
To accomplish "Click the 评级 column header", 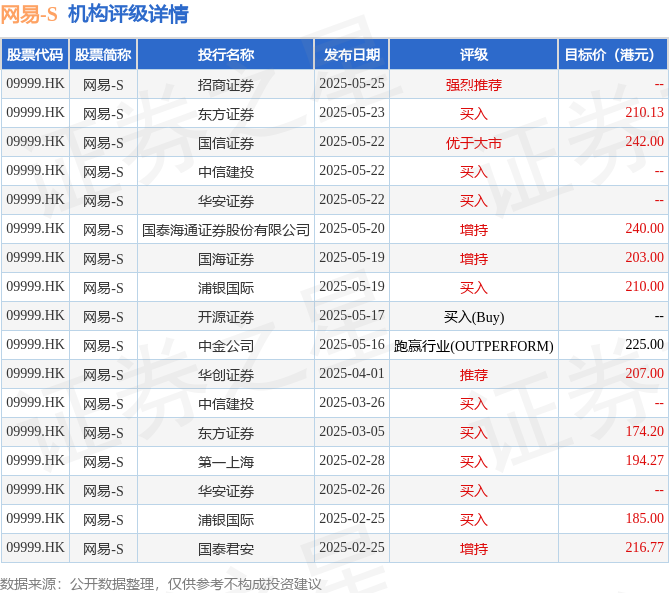I will [x=474, y=55].
